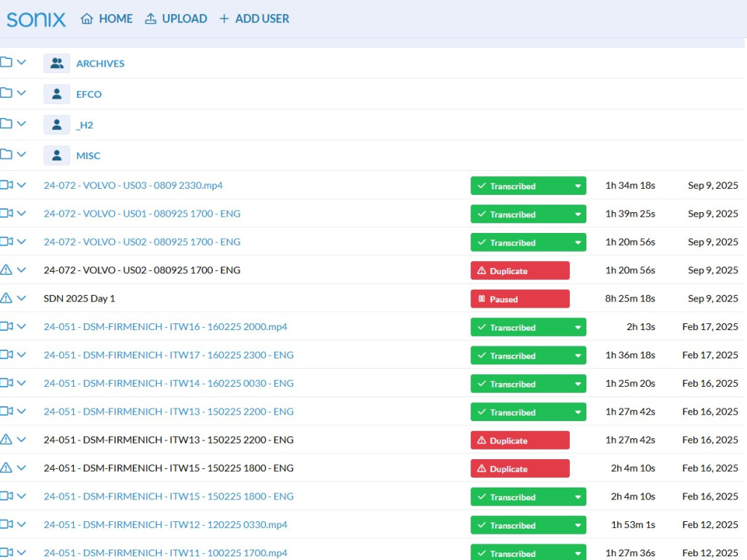Click Duplicate badge on ITW15 row
Image resolution: width=747 pixels, height=560 pixels.
click(x=520, y=469)
